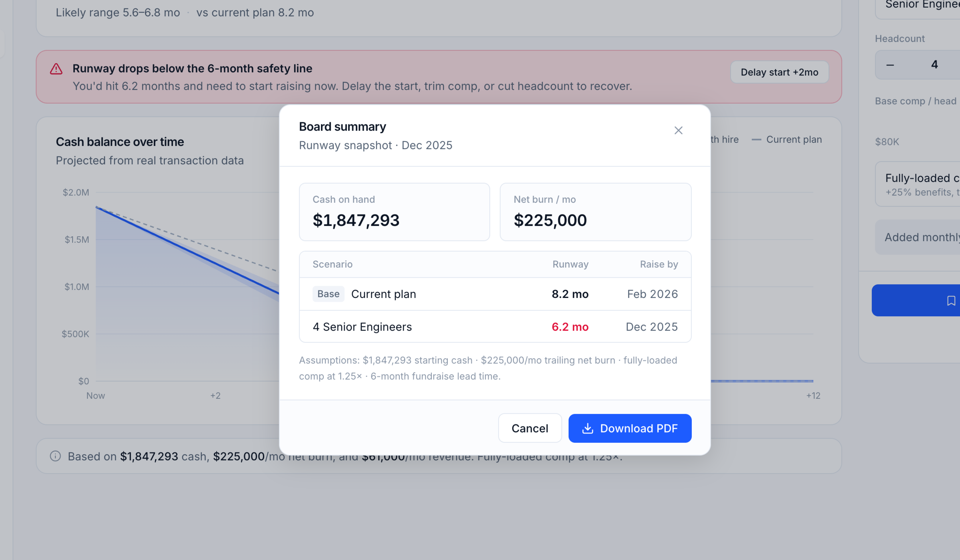Close the Board summary dialog
The height and width of the screenshot is (560, 960).
coord(678,130)
